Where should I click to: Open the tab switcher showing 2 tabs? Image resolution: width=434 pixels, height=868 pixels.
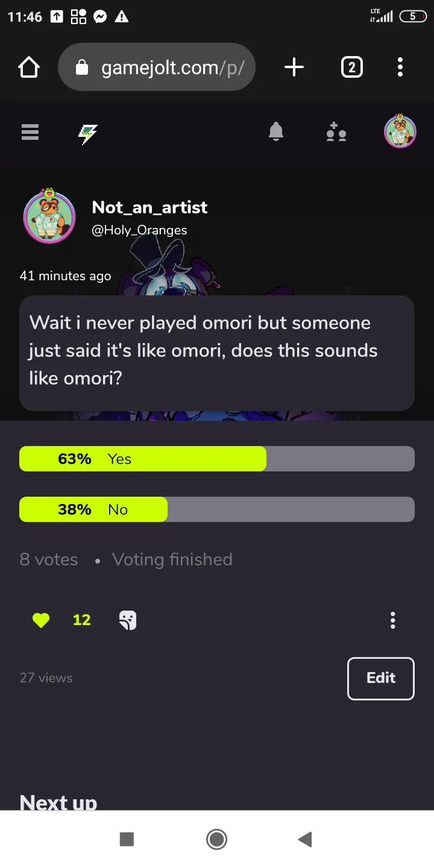point(352,67)
